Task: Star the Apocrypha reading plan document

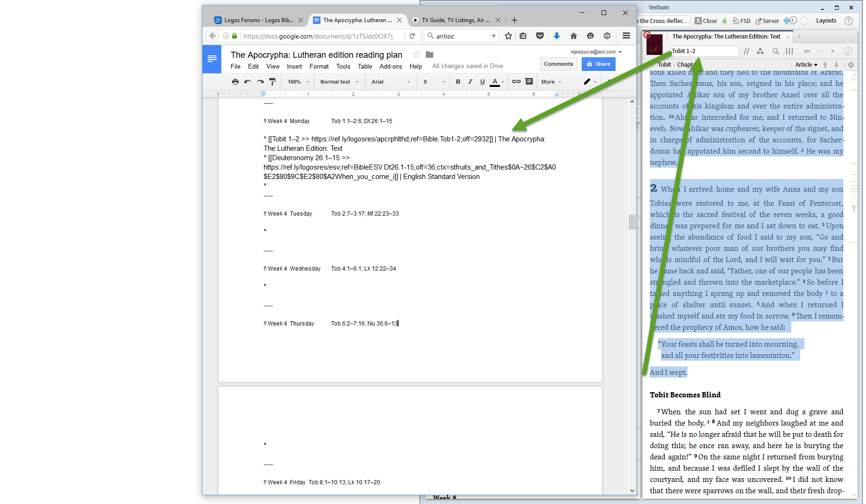Action: point(416,54)
